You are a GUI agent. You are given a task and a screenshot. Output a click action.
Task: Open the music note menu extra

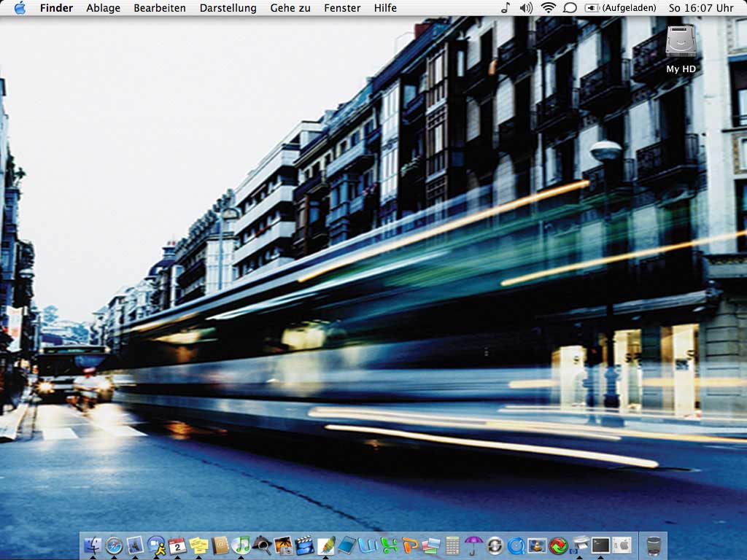tap(506, 7)
